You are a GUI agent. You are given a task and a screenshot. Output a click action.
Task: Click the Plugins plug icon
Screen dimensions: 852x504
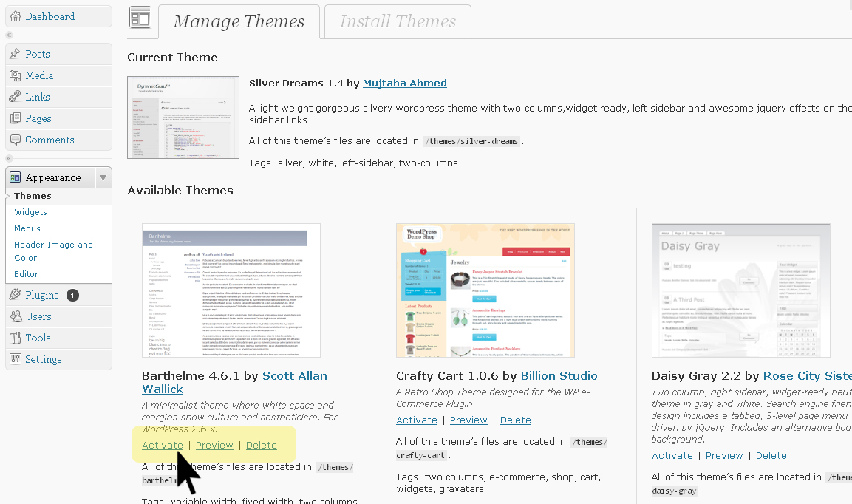click(x=15, y=295)
